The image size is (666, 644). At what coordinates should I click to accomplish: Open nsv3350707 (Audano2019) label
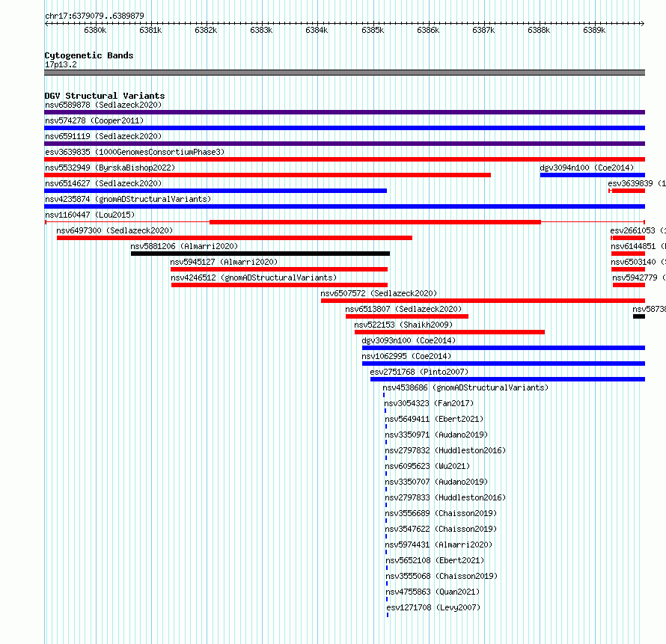click(436, 482)
